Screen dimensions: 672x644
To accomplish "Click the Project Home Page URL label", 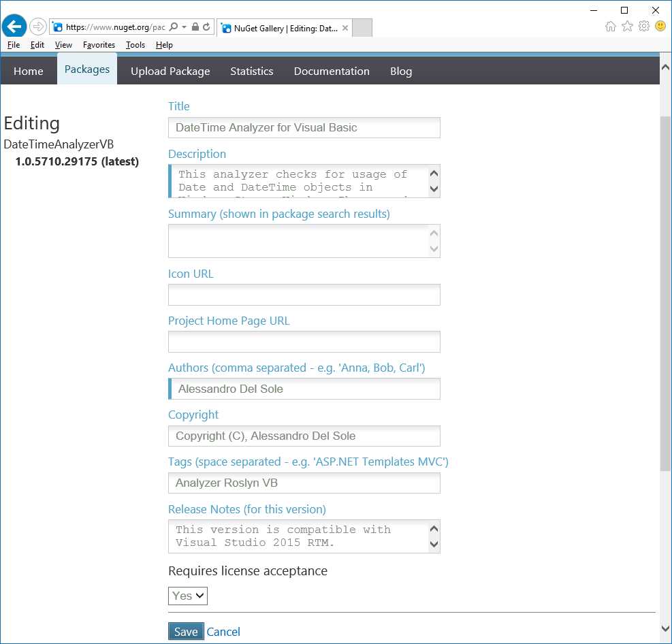I will pyautogui.click(x=229, y=321).
